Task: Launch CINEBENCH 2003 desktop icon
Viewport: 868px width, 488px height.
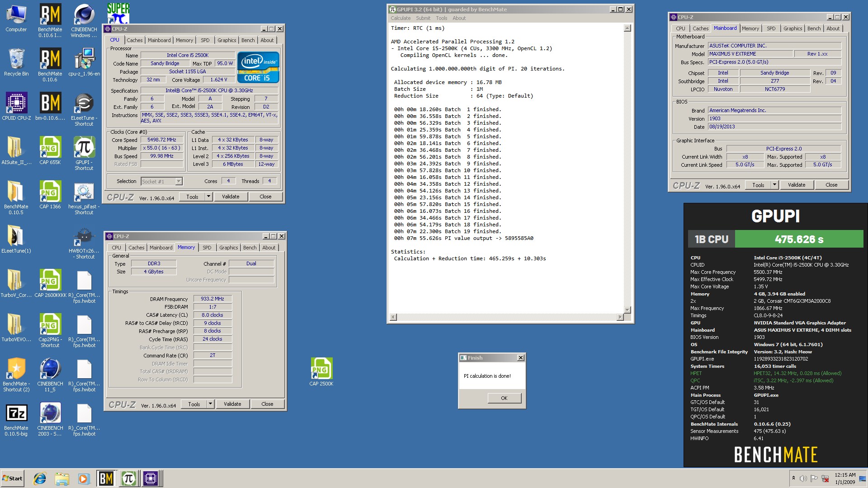Action: [50, 419]
